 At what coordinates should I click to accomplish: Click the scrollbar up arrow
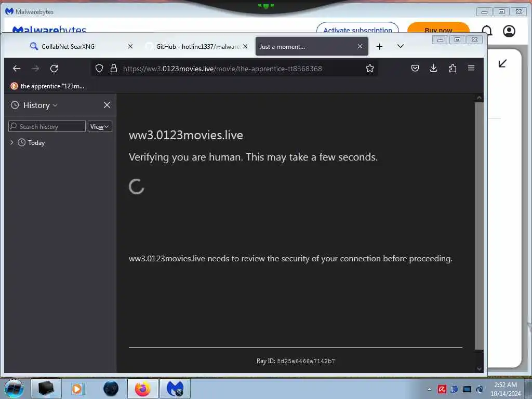479,98
